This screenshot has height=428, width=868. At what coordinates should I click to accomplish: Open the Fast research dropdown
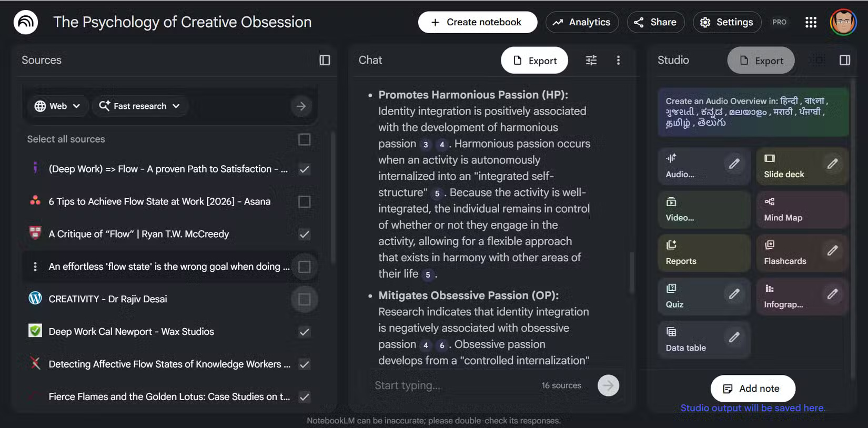tap(139, 106)
